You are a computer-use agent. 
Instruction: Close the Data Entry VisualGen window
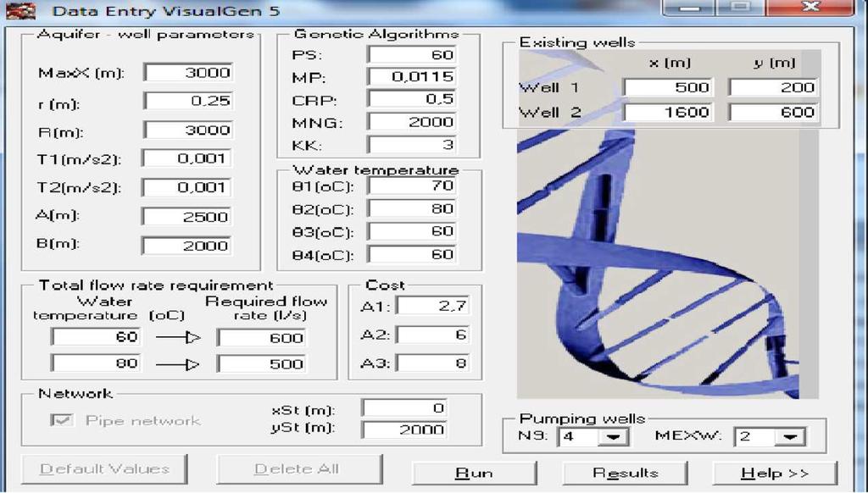click(x=810, y=8)
